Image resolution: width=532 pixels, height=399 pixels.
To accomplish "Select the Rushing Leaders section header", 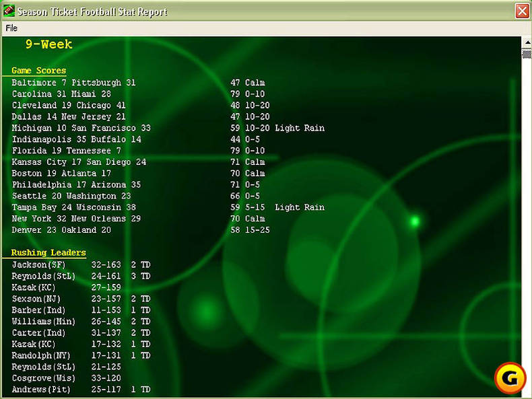I will [x=48, y=253].
